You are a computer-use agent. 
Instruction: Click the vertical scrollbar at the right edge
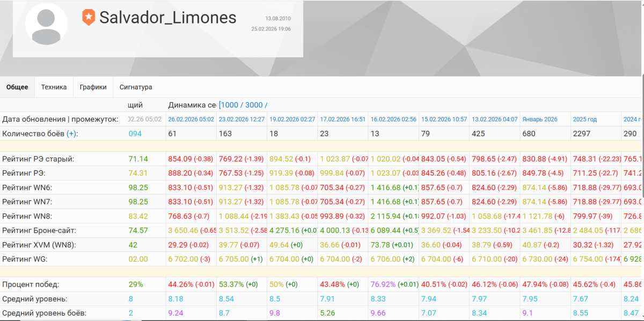pos(642,198)
